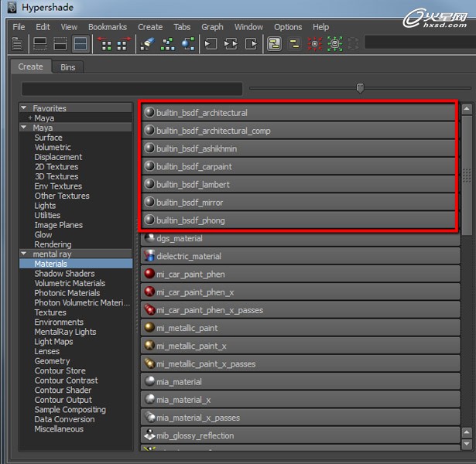This screenshot has height=464, width=476.
Task: Switch to the Create tab
Action: point(31,67)
